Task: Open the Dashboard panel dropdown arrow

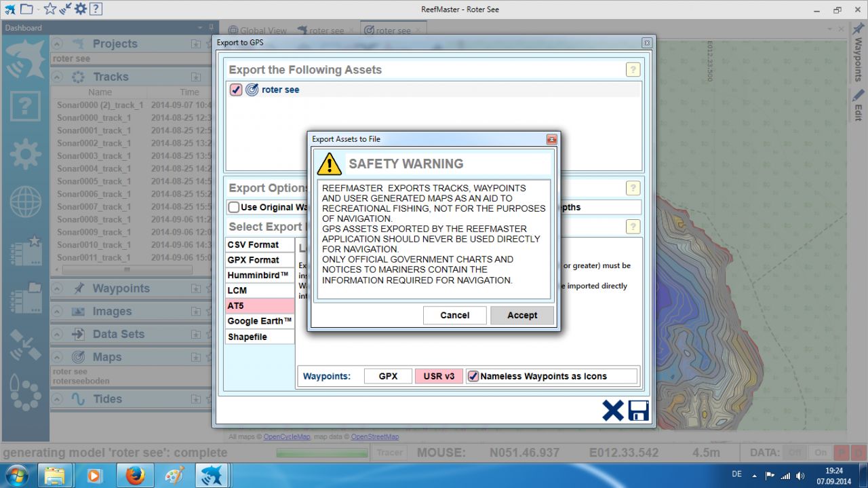Action: pyautogui.click(x=201, y=28)
